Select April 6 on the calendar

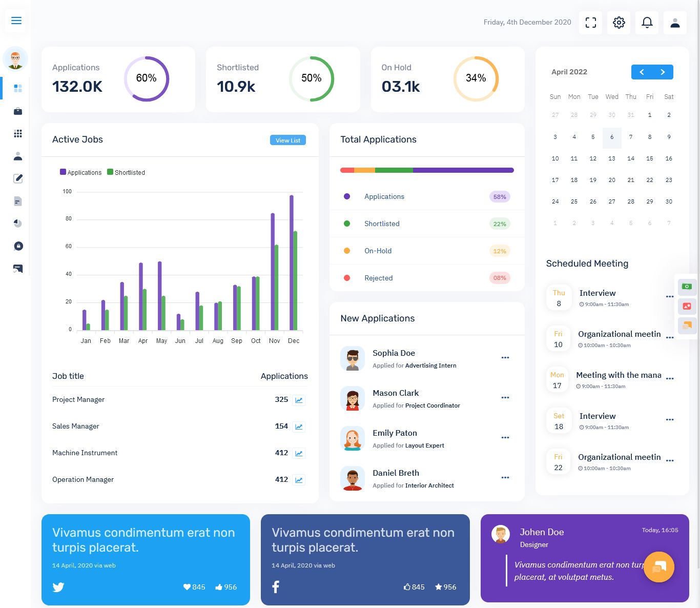click(612, 137)
